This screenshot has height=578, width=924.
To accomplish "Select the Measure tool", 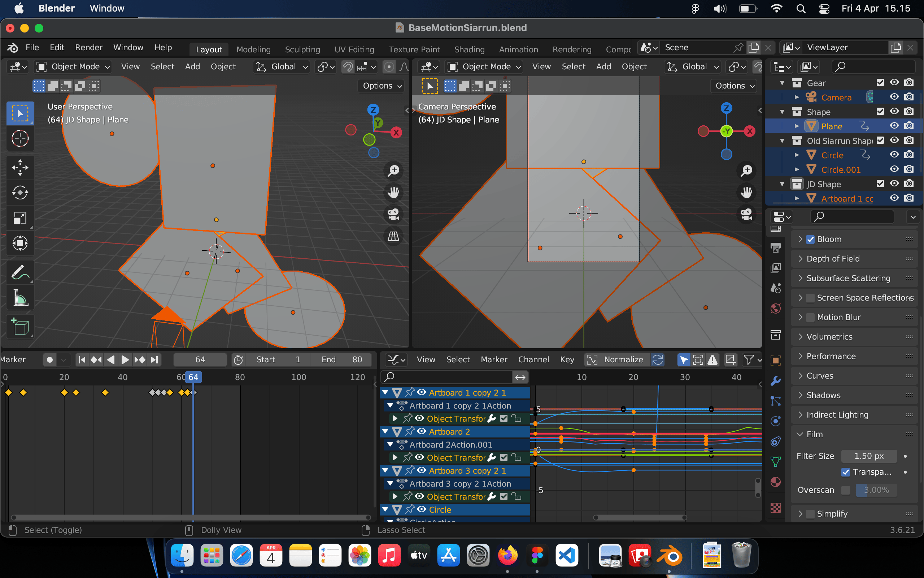I will click(20, 298).
